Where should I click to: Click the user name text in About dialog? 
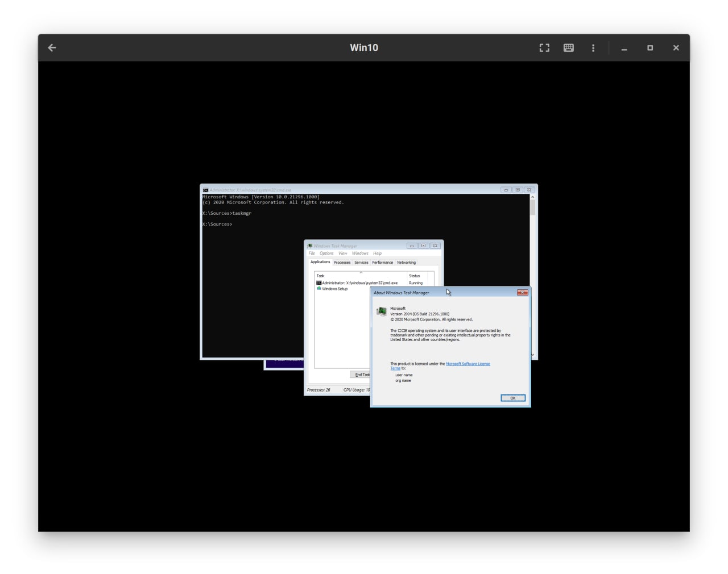click(x=404, y=375)
